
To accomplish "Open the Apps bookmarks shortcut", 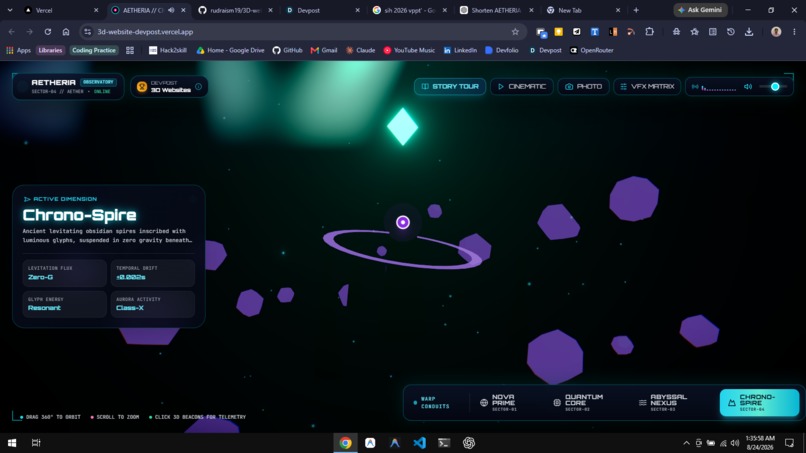I will click(19, 50).
